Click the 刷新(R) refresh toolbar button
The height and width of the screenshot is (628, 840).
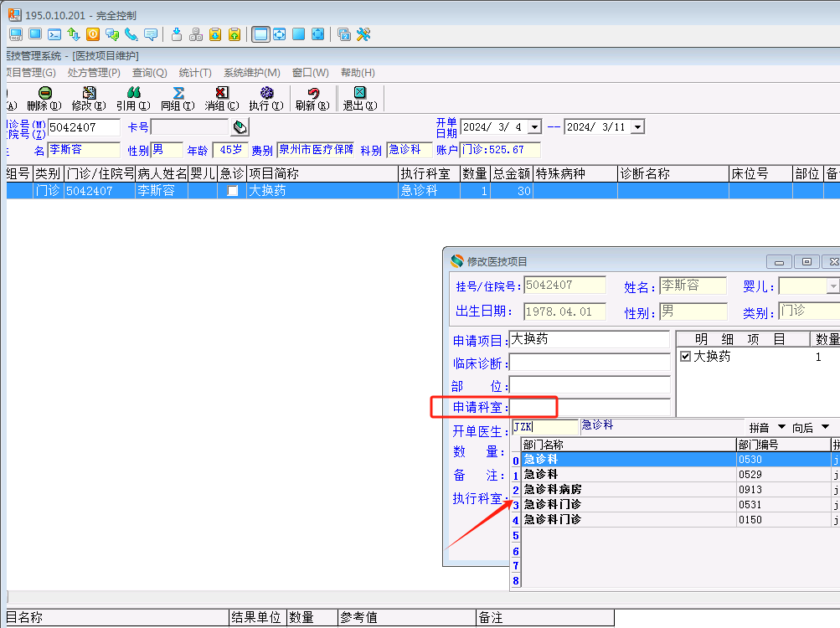tap(313, 99)
